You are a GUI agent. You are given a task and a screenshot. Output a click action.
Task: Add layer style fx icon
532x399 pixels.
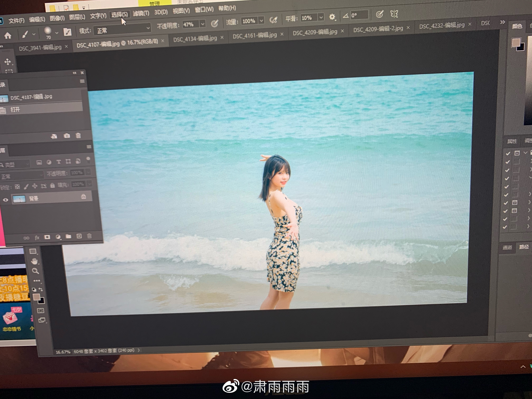[37, 238]
